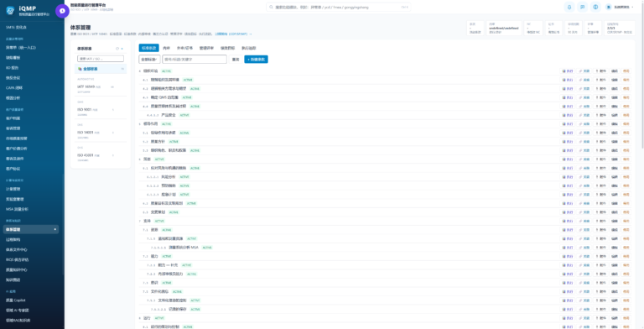Screen dimensions: 644x329
Task: Click the 3/1/3 stat card
Action: tap(620, 29)
